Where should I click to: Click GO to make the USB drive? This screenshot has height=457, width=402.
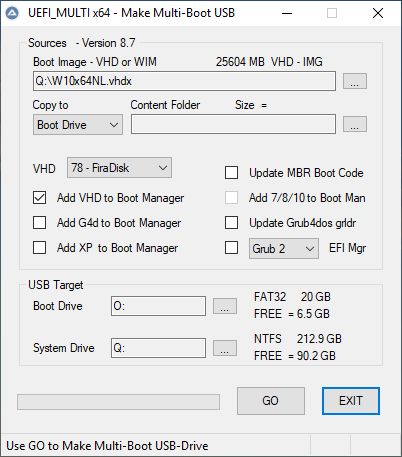click(271, 401)
